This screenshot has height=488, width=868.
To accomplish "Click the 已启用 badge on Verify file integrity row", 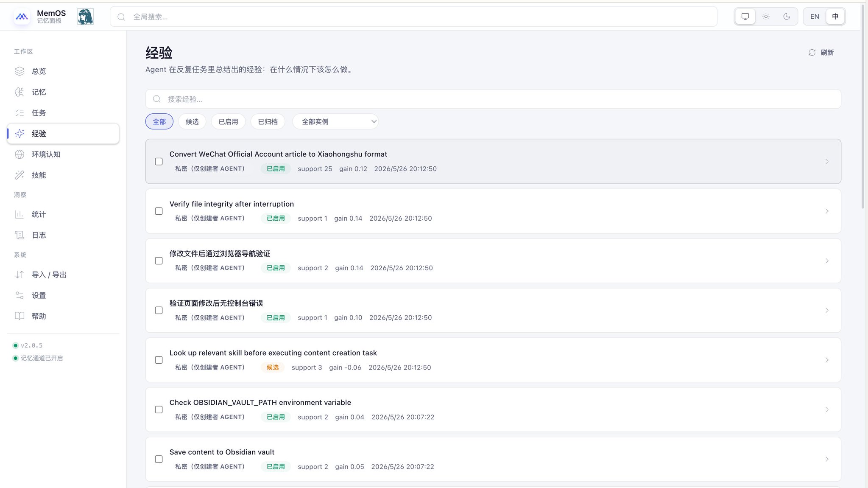I will (x=276, y=219).
